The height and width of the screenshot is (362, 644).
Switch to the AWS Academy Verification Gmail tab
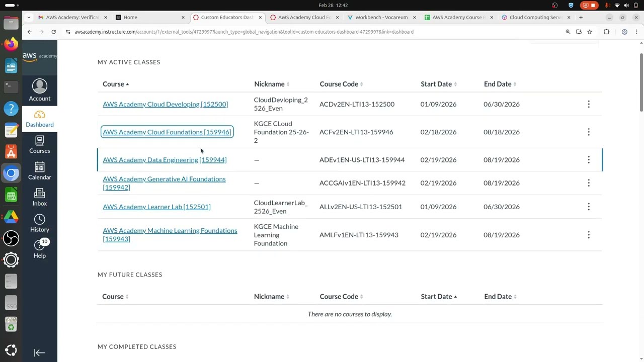(x=72, y=17)
